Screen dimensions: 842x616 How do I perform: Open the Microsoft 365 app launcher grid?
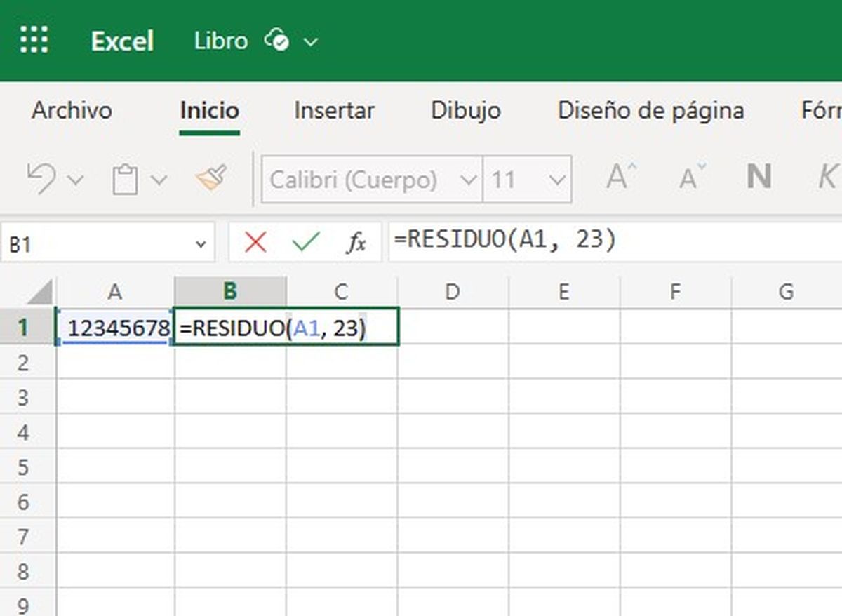(33, 40)
